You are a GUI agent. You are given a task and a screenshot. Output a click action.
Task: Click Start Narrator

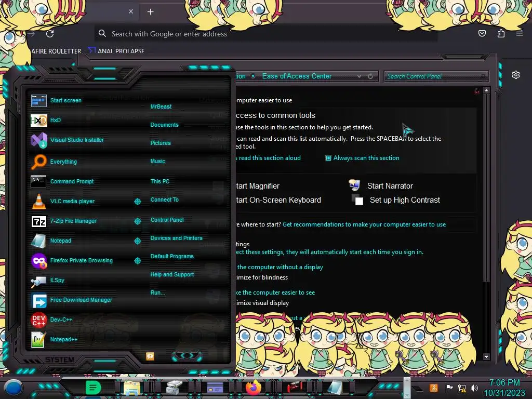coord(390,186)
